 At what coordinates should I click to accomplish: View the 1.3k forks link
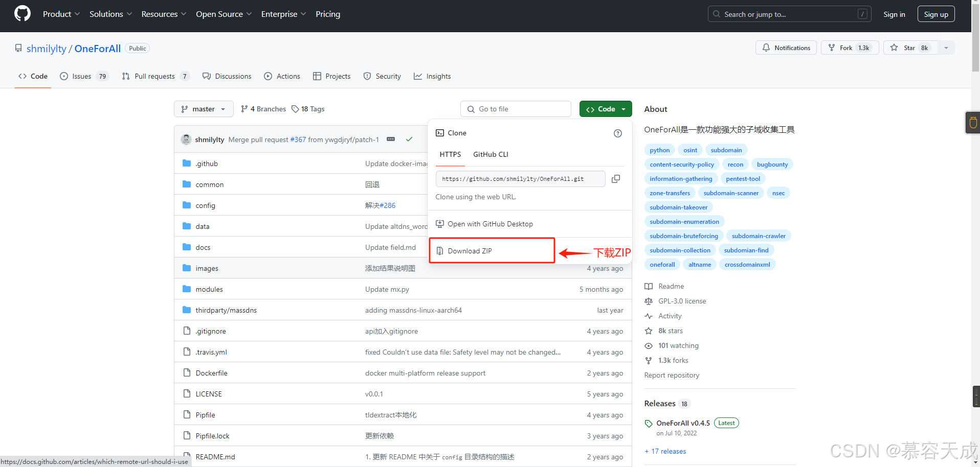[666, 360]
